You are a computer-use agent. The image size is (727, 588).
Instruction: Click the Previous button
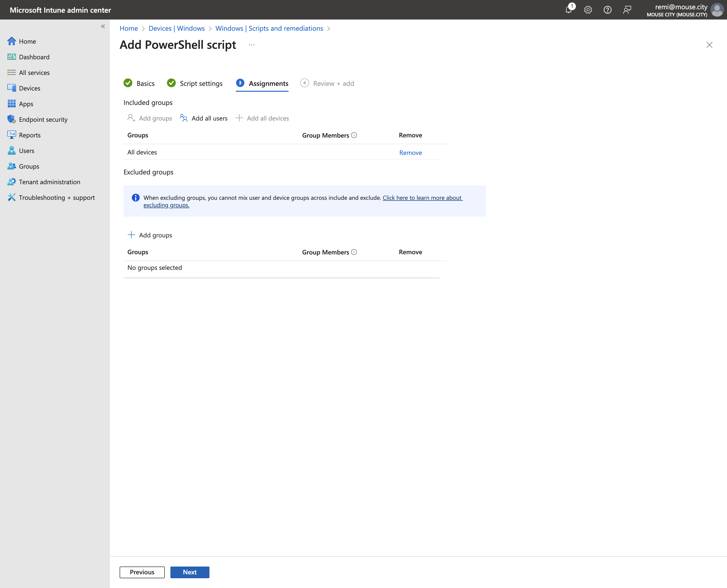click(x=142, y=572)
